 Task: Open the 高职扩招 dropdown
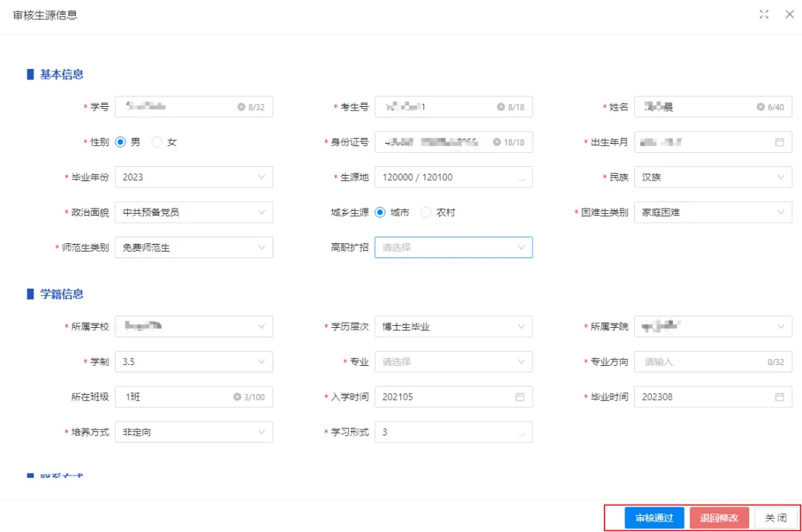(x=453, y=248)
